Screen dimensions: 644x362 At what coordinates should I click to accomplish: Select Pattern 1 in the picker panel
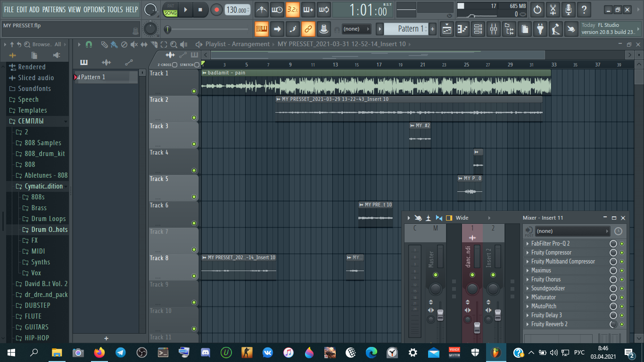tap(107, 77)
